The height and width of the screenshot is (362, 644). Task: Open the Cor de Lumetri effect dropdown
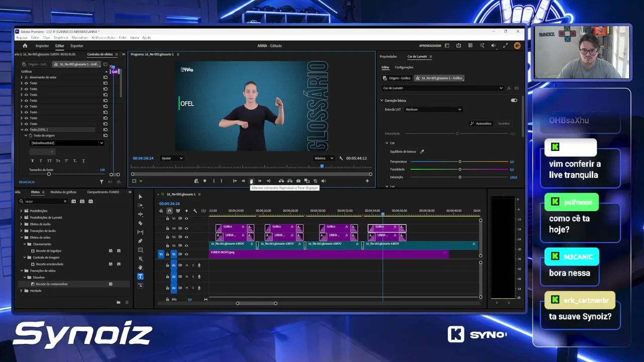pos(443,88)
